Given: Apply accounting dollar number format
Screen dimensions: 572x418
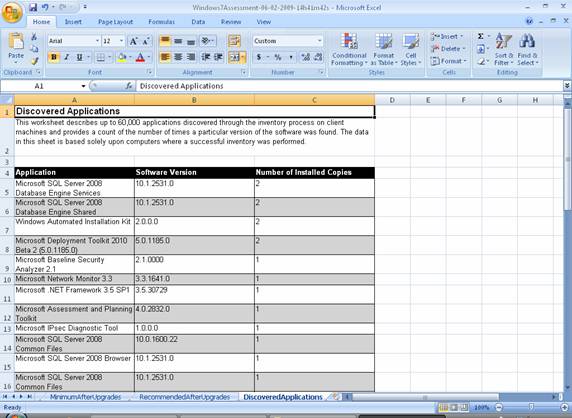Looking at the screenshot, I should point(259,57).
